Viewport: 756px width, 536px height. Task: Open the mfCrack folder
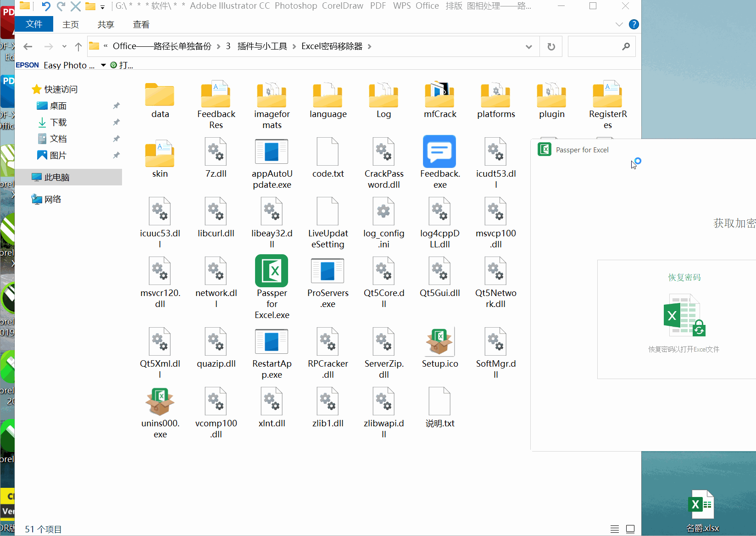[440, 100]
